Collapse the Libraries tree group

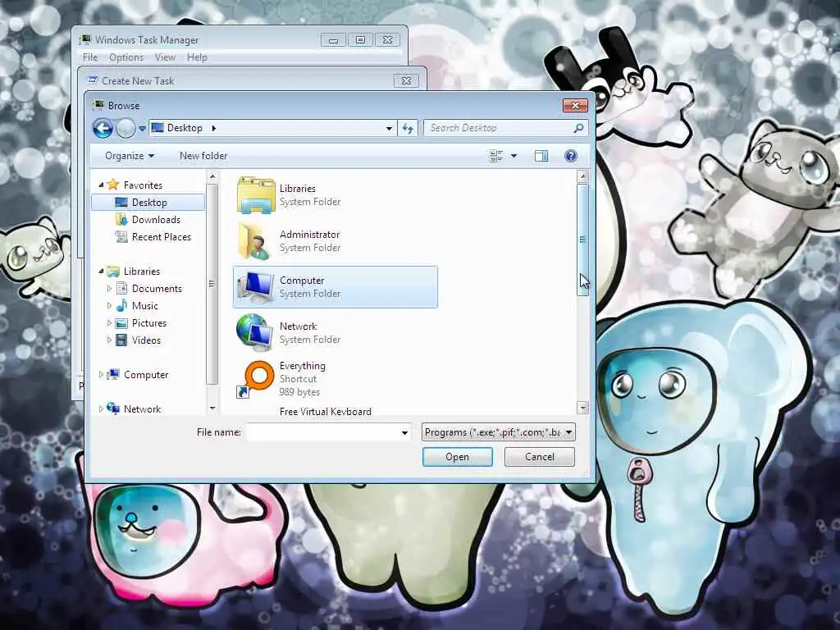click(x=101, y=271)
